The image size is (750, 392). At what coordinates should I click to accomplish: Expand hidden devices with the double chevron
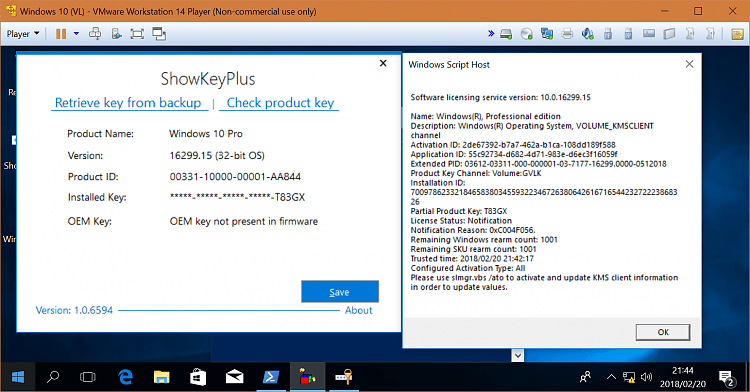(x=491, y=33)
